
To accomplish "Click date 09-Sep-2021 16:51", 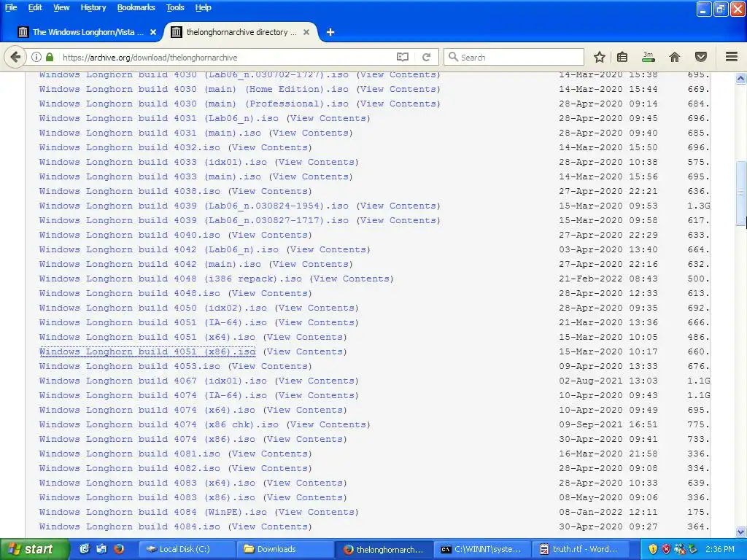I will (x=608, y=424).
